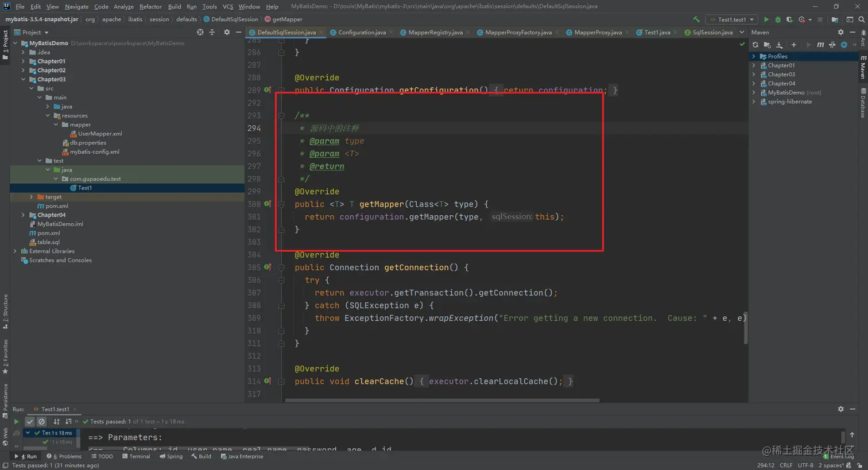This screenshot has width=868, height=470.
Task: Click the Search Everywhere magnifier icon
Action: tap(861, 20)
